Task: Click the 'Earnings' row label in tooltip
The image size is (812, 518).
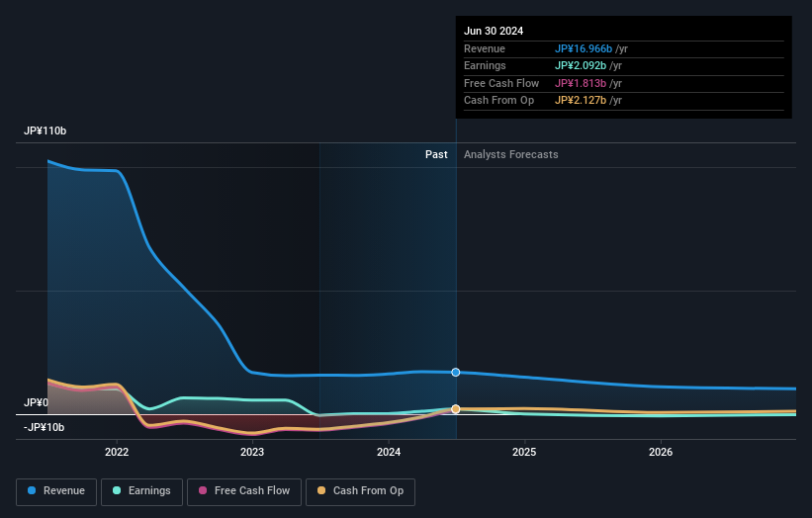Action: tap(485, 65)
